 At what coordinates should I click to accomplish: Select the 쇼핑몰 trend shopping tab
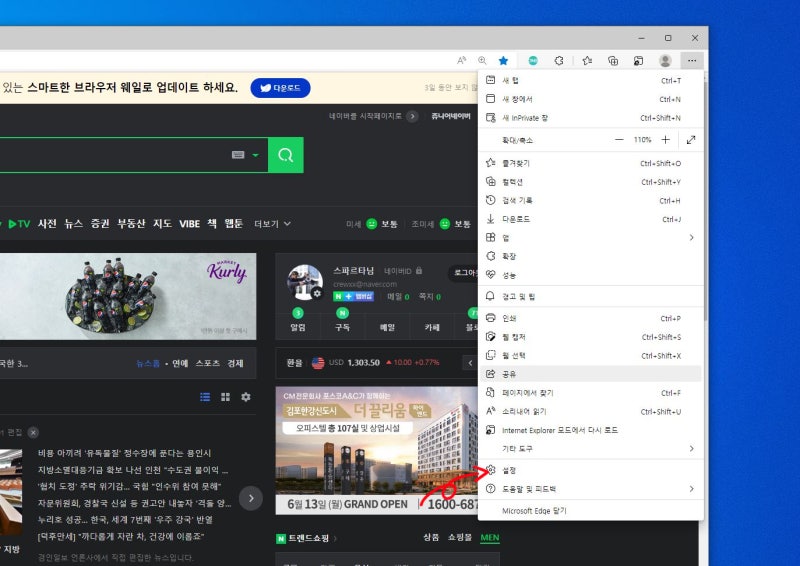460,537
